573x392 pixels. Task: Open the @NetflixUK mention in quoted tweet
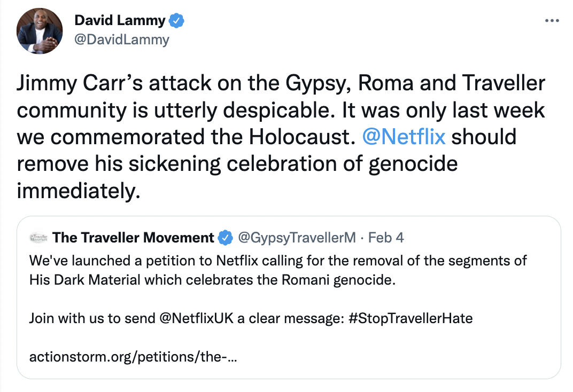(x=196, y=318)
